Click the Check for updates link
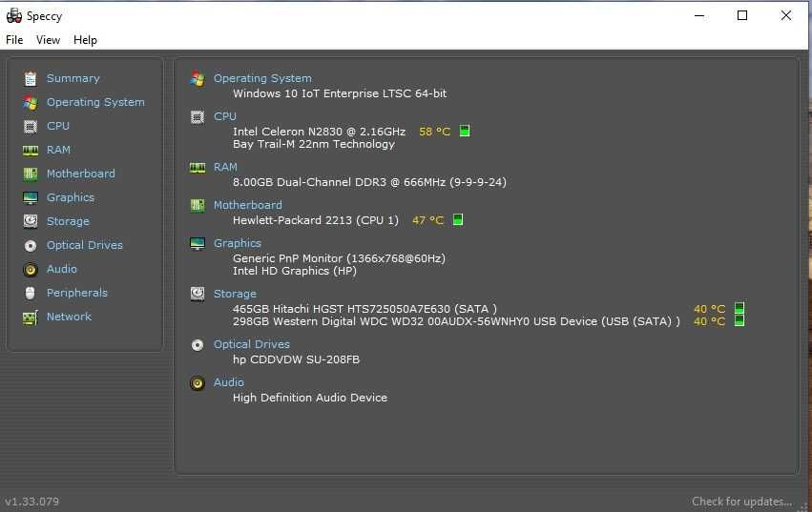Viewport: 812px width, 512px height. pos(741,502)
